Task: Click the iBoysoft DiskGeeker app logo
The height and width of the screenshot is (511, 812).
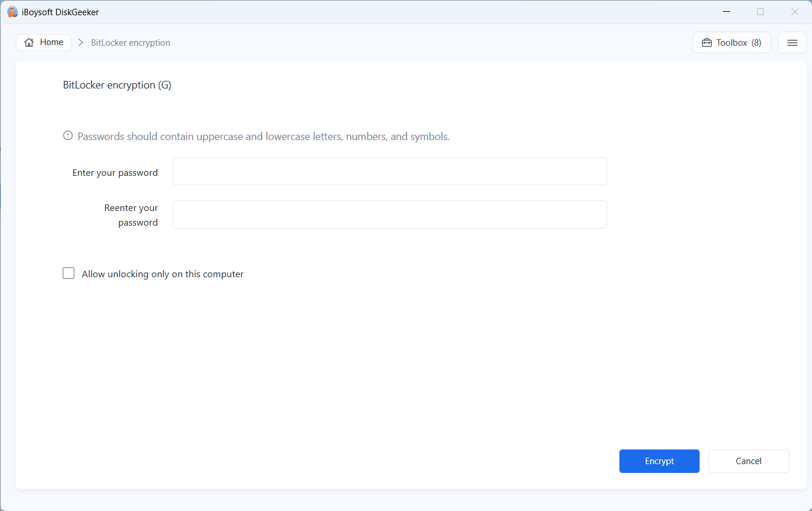Action: (x=12, y=12)
